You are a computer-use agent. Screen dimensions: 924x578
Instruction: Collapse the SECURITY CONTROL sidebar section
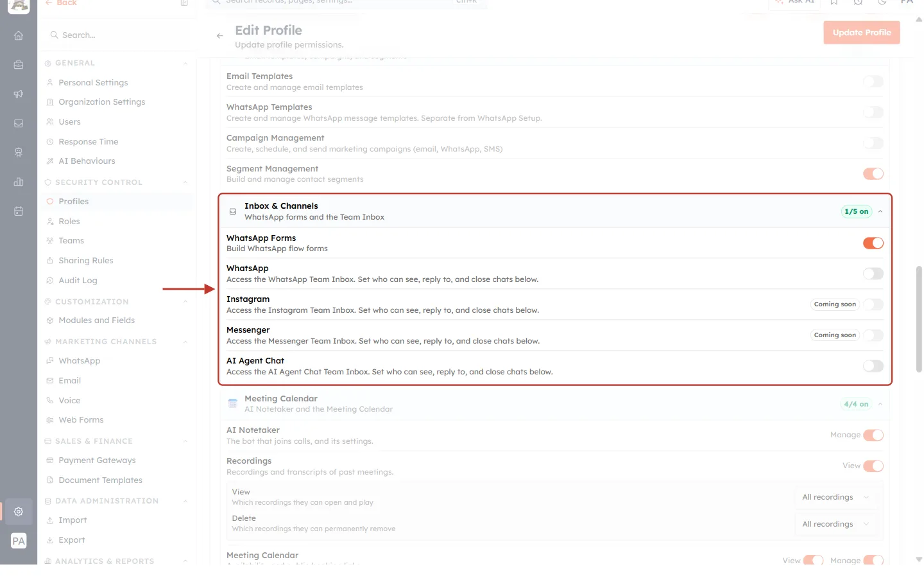(185, 182)
